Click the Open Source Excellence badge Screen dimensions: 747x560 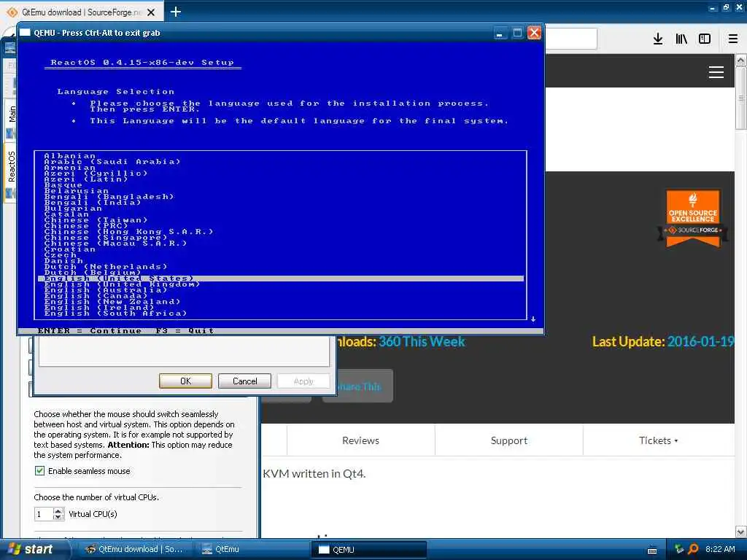(693, 219)
